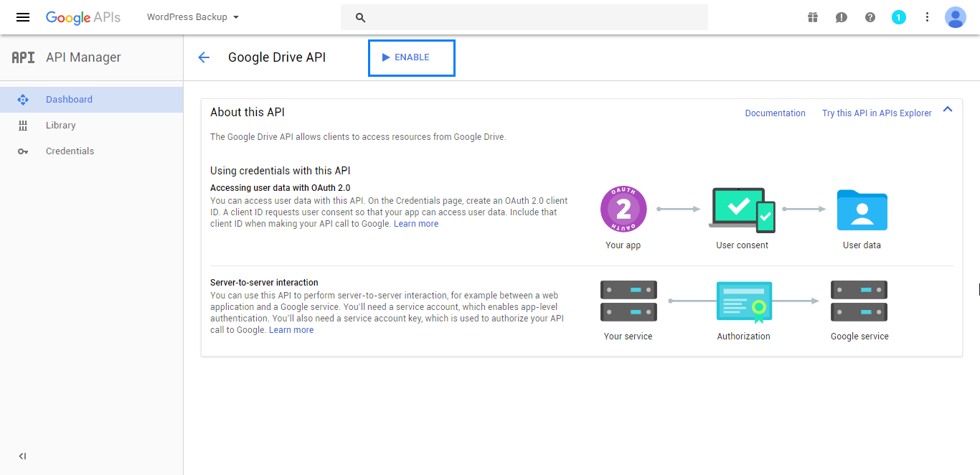Click the Library sidebar icon

tap(23, 126)
